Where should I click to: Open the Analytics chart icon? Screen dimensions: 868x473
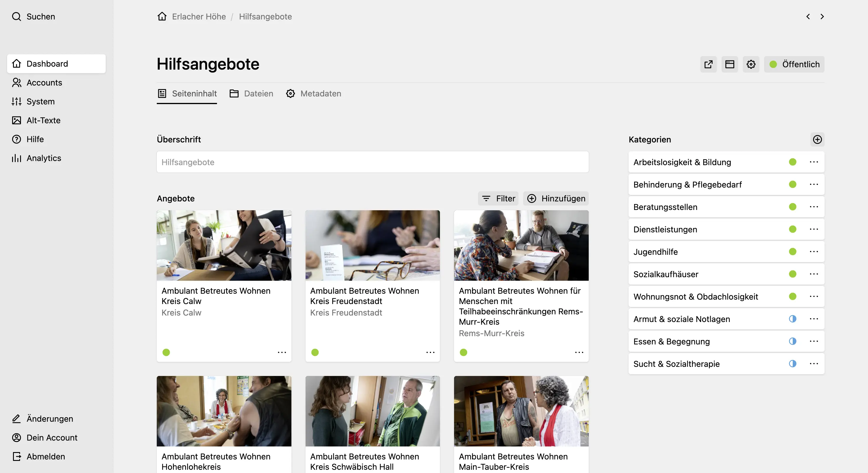(x=17, y=158)
